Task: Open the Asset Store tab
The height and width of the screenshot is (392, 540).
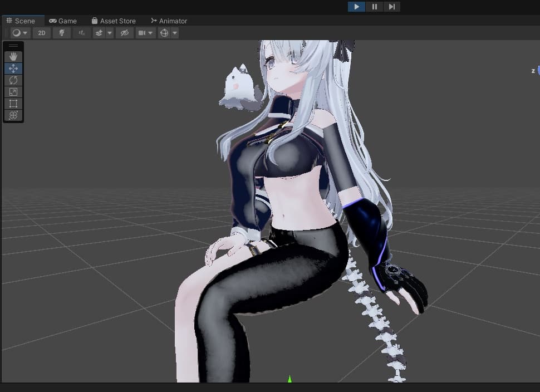Action: point(114,21)
